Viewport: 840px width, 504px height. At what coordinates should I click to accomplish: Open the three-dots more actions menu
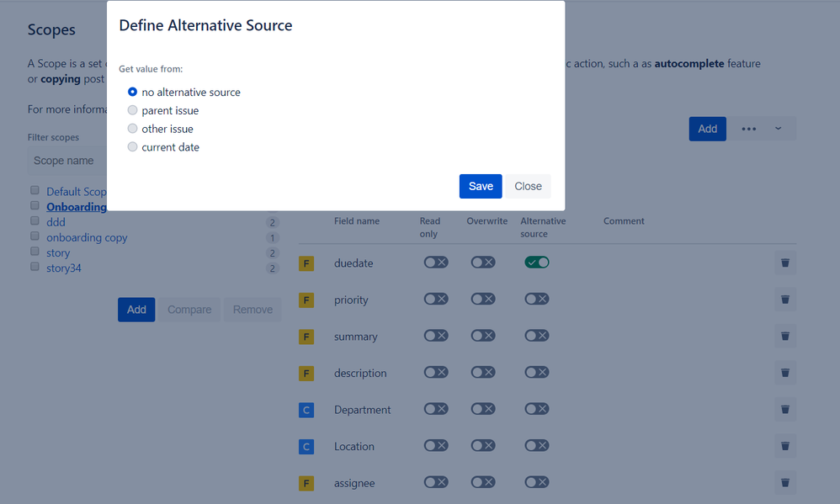(748, 129)
